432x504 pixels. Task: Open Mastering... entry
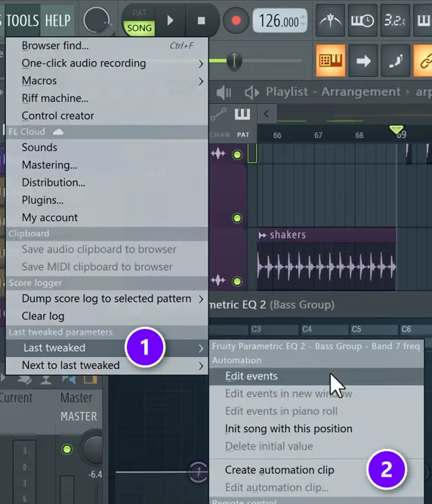tap(107, 165)
